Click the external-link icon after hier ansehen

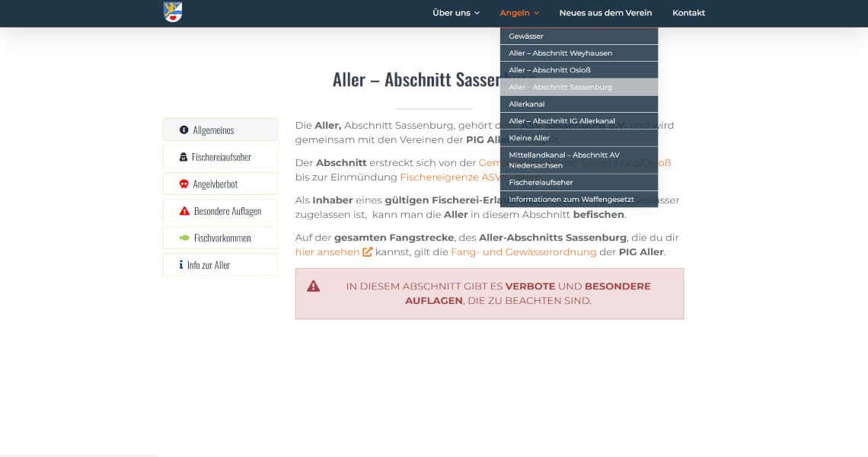click(367, 252)
